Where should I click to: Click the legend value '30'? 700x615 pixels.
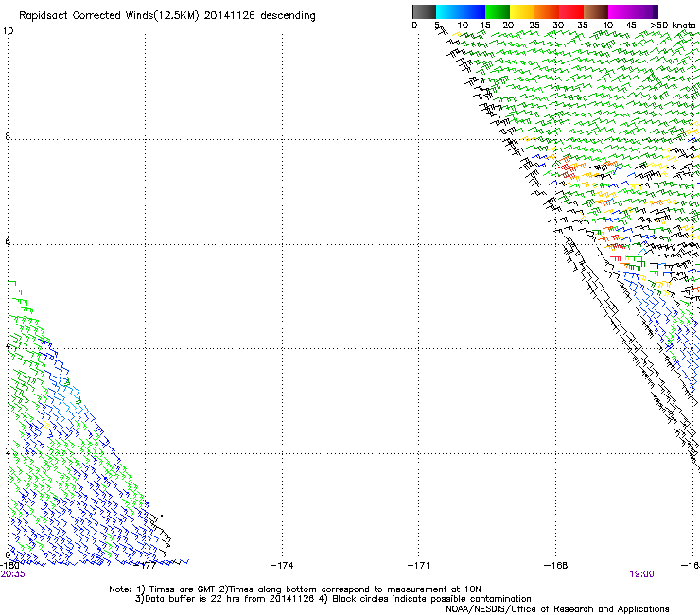pyautogui.click(x=558, y=25)
